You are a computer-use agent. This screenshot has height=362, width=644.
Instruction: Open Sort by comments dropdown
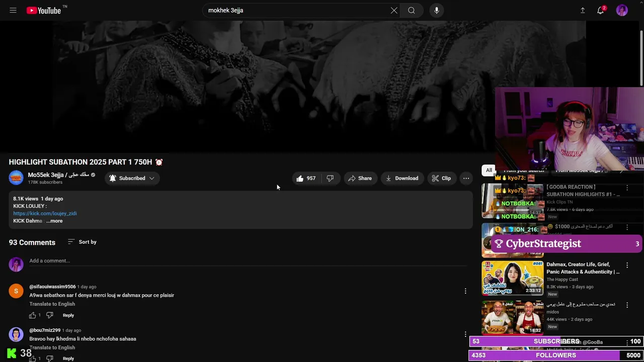[x=82, y=242]
